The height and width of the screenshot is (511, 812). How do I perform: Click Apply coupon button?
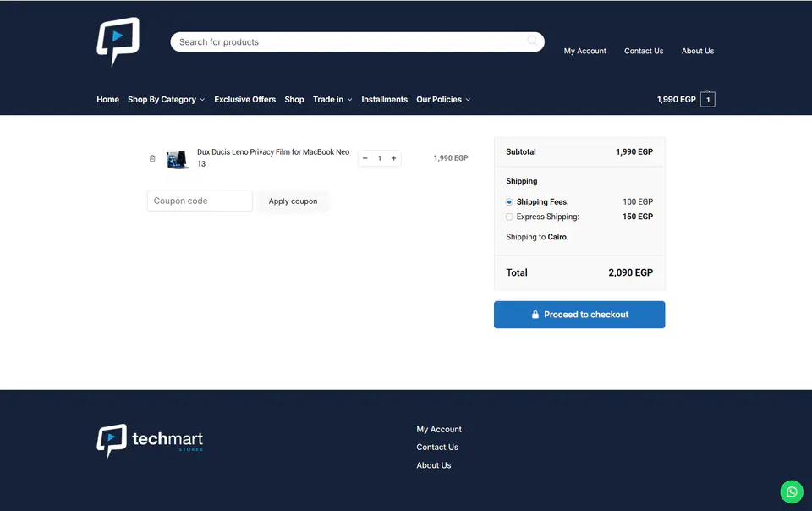point(293,201)
